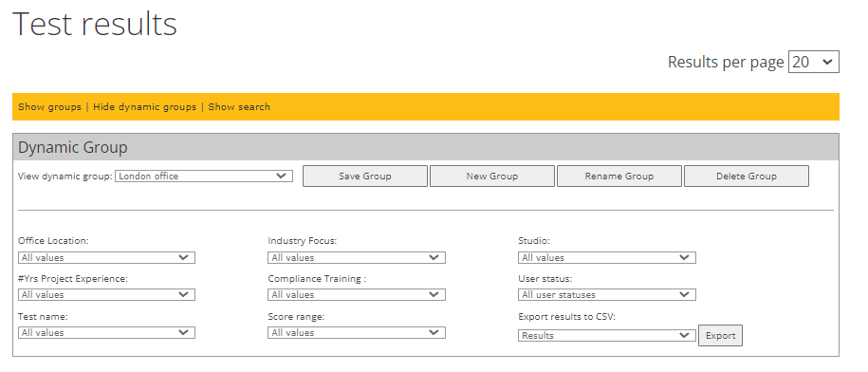Open the Export results to CSV dropdown
Viewport: 868px width, 372px height.
607,335
